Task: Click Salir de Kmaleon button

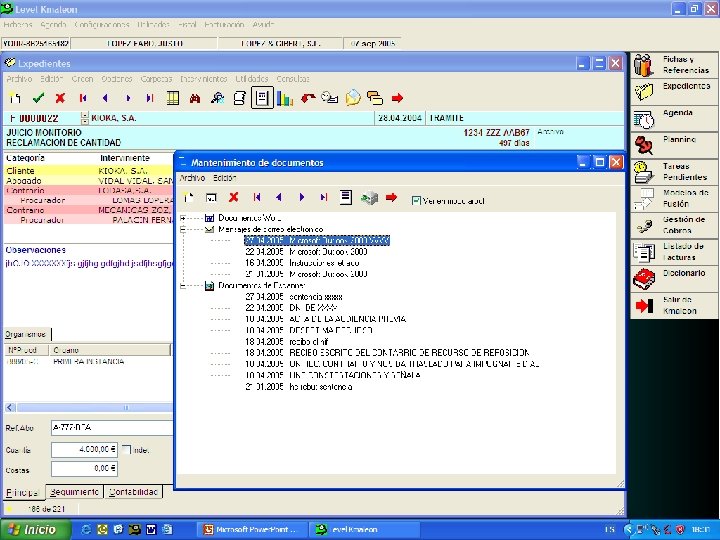Action: [674, 305]
